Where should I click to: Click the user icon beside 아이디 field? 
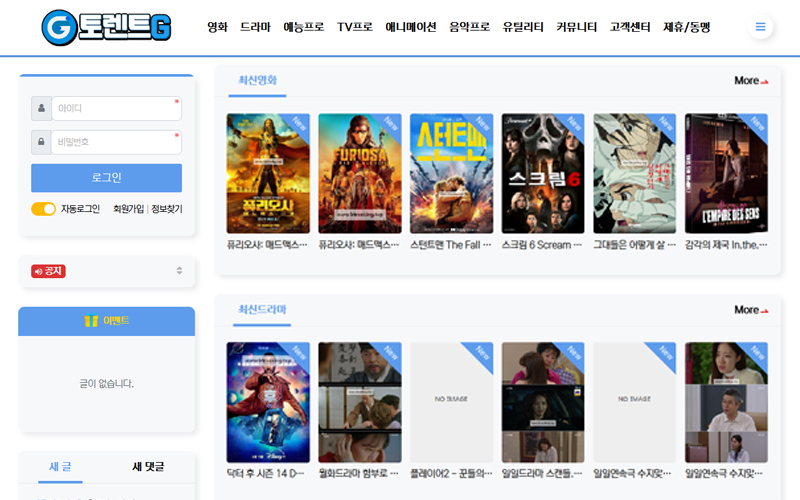[41, 108]
